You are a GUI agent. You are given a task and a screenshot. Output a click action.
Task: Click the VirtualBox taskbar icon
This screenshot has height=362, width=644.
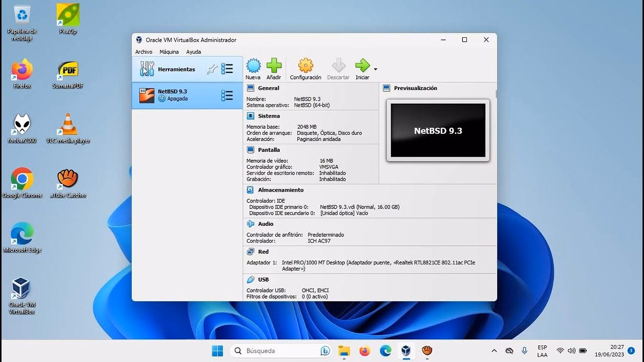[406, 350]
